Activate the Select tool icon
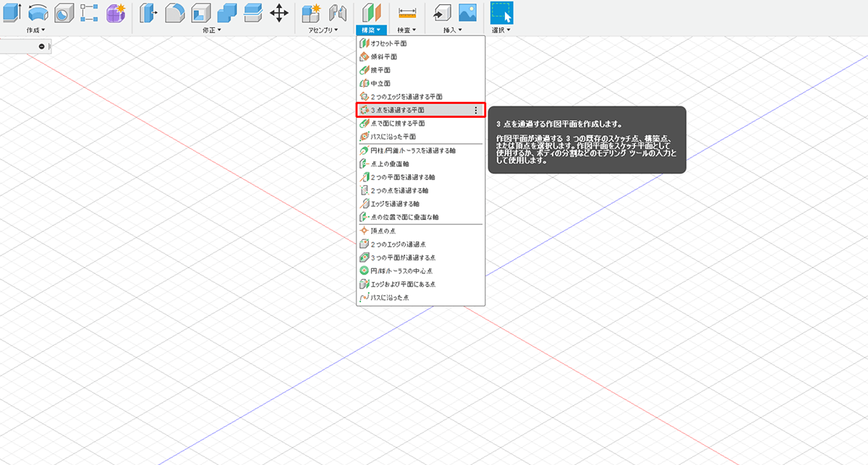 pyautogui.click(x=501, y=12)
